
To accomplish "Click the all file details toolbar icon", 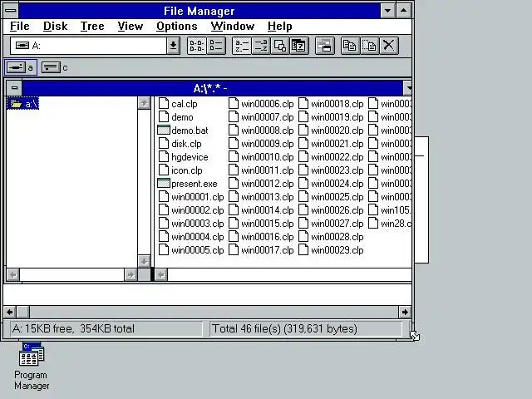I will tap(216, 46).
